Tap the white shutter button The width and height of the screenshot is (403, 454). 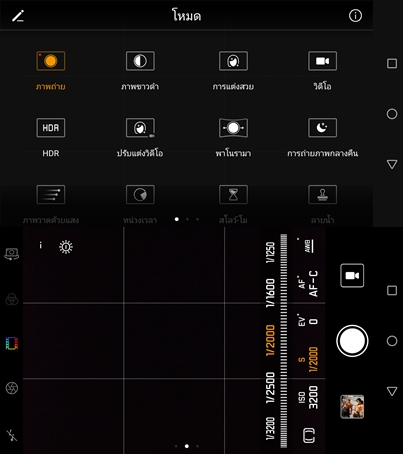[352, 341]
